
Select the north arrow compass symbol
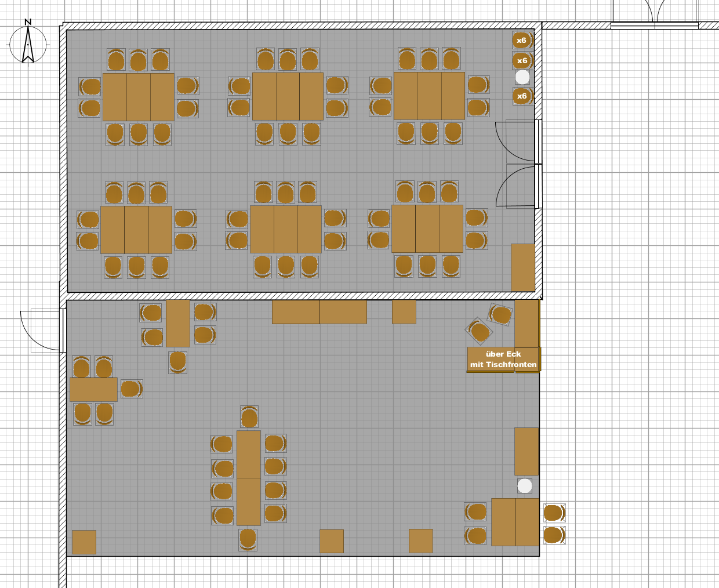click(x=27, y=43)
